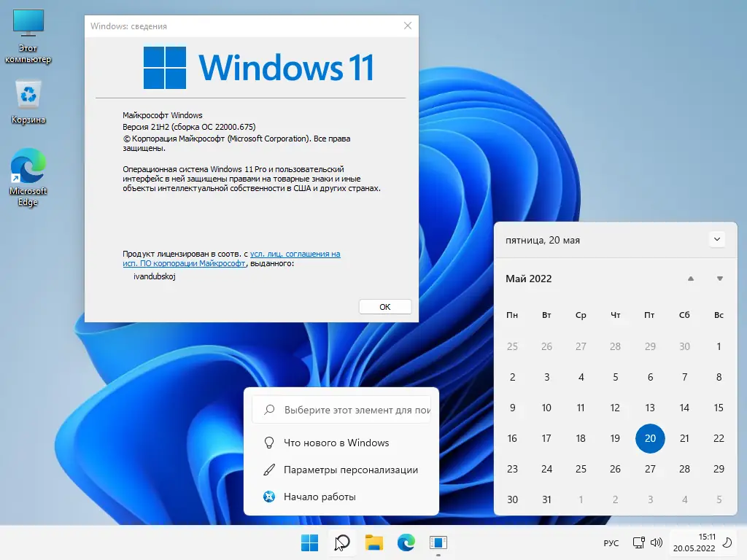Click date 18 in the calendar
The image size is (747, 560).
581,438
